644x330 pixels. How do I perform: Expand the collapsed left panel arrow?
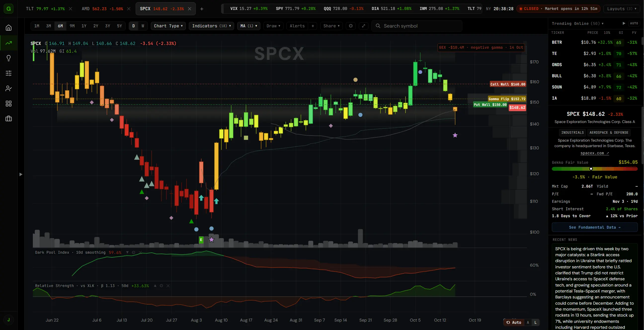(x=21, y=174)
